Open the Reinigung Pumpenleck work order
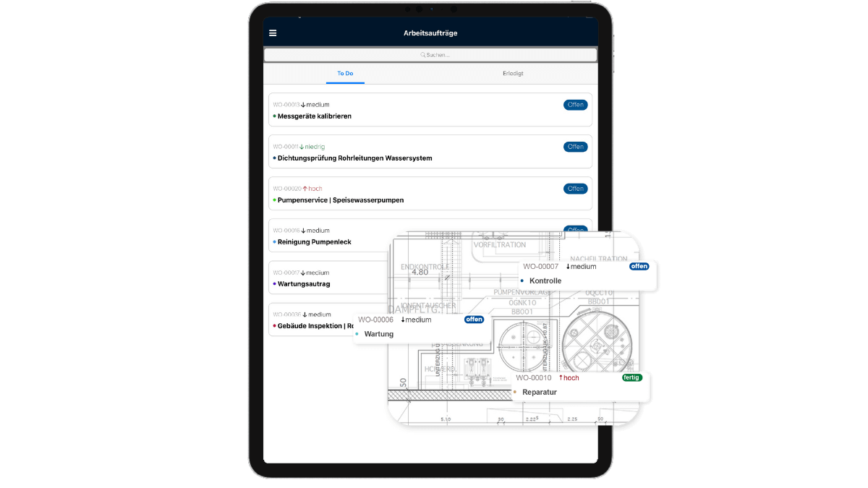 [x=315, y=242]
